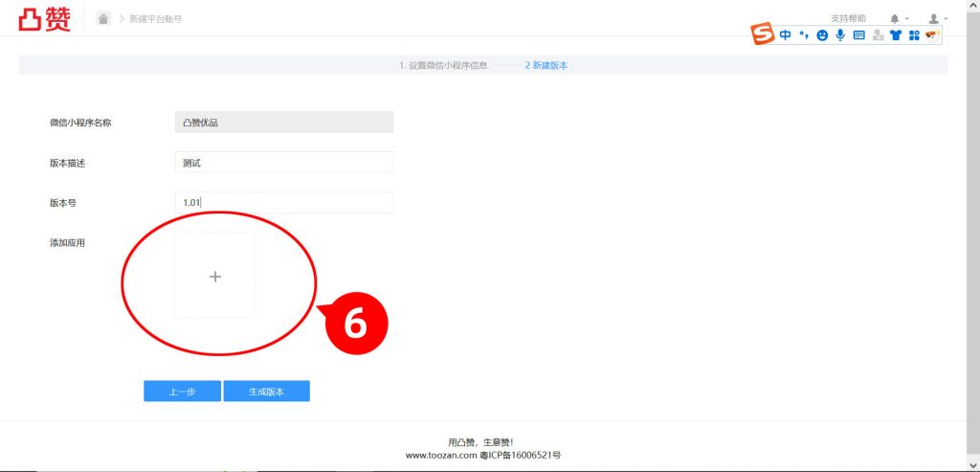Viewport: 980px width, 472px height.
Task: Click the greyed account icon in Sogou bar
Action: point(879,35)
